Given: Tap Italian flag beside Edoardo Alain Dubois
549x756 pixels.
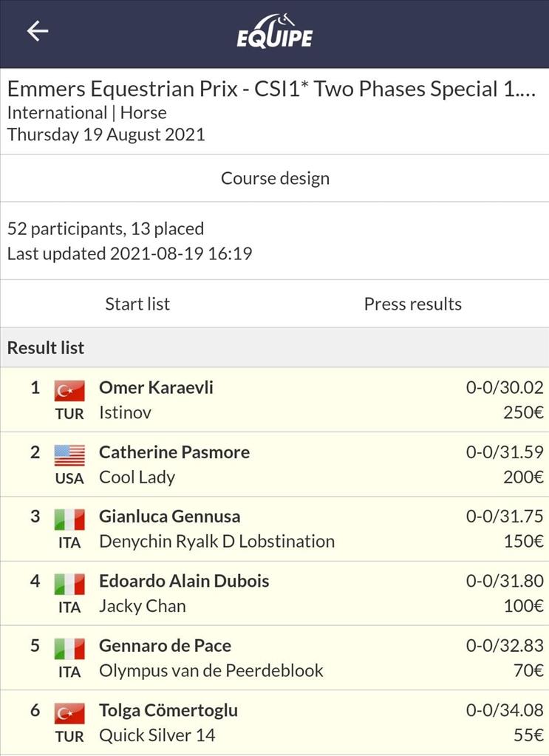Looking at the screenshot, I should (69, 585).
